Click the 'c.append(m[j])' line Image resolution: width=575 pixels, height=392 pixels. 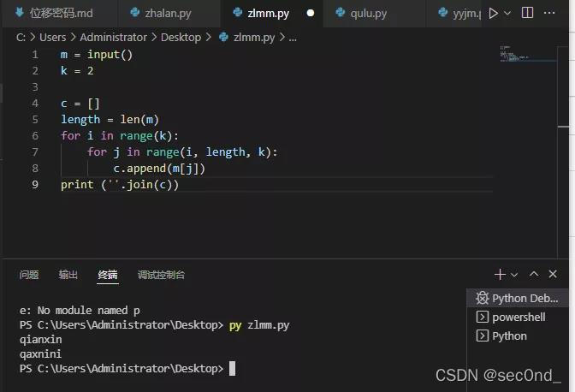[x=159, y=169]
